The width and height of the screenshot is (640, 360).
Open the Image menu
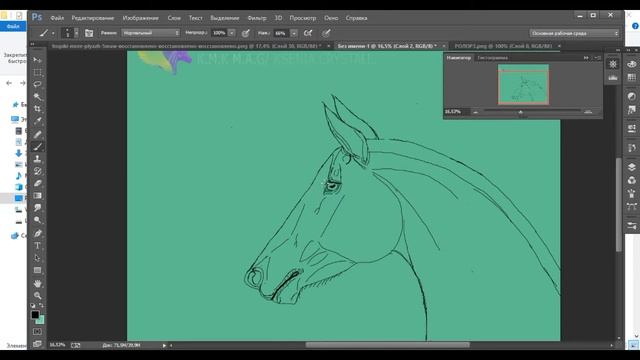click(x=140, y=18)
